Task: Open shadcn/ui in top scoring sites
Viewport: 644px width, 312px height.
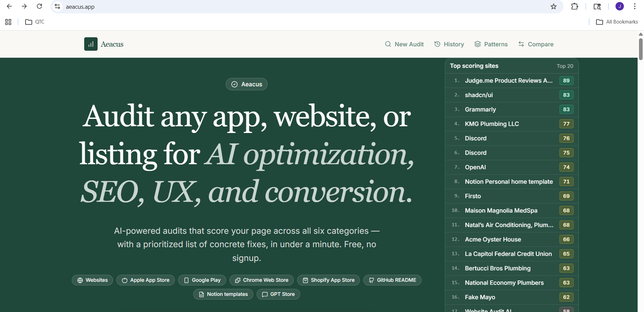Action: click(x=512, y=95)
